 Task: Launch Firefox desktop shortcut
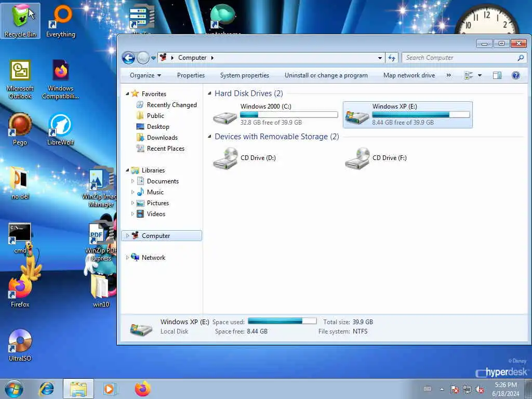[20, 292]
